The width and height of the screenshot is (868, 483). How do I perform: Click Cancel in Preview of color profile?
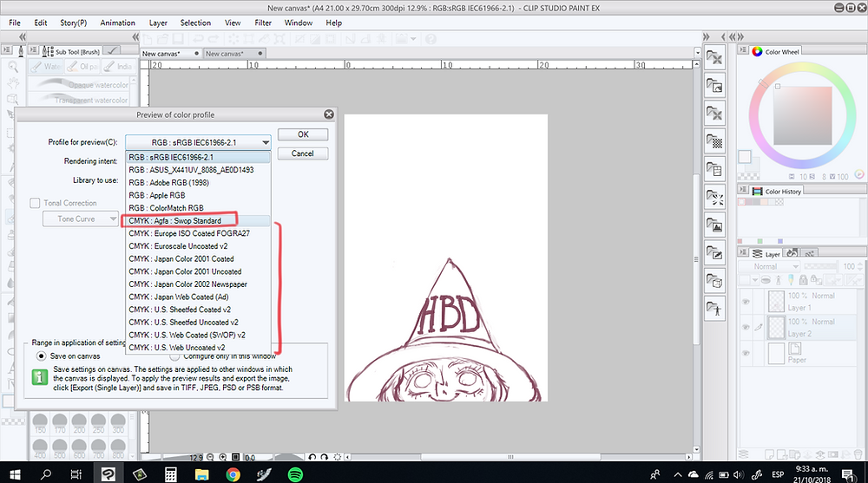[303, 153]
